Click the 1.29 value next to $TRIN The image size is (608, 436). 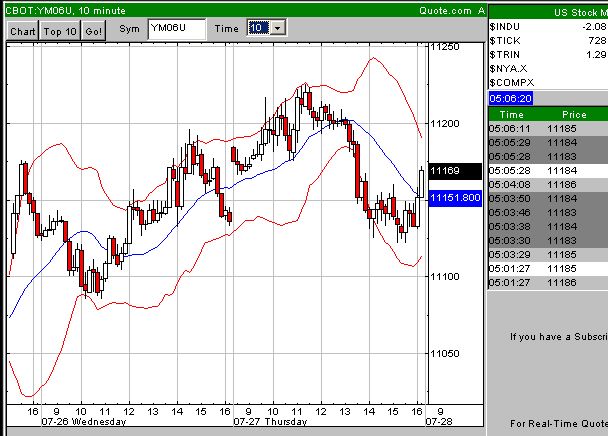[x=596, y=54]
